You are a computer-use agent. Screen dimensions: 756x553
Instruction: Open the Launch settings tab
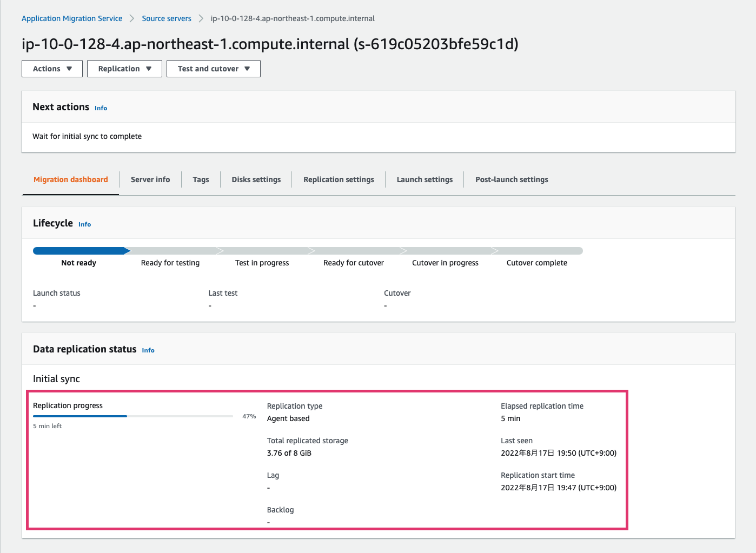425,179
